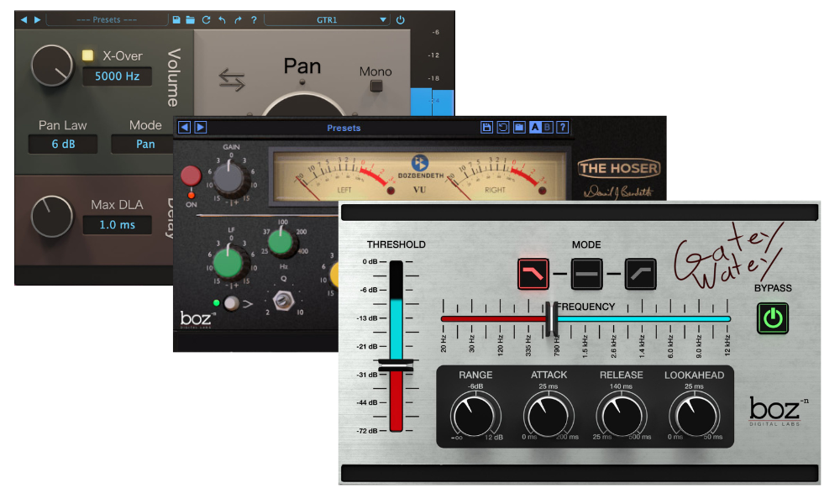The height and width of the screenshot is (504, 840).
Task: Click the undo arrow in the Pan plugin toolbar
Action: tap(222, 18)
